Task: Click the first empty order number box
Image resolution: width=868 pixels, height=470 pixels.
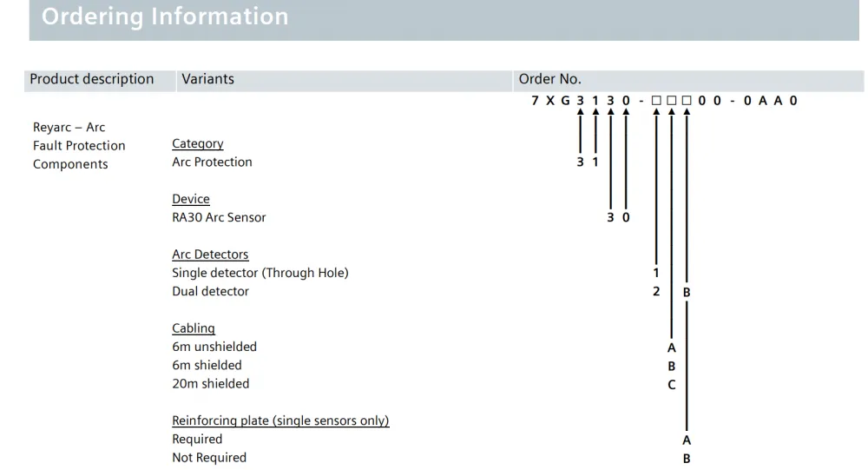Action: 656,100
